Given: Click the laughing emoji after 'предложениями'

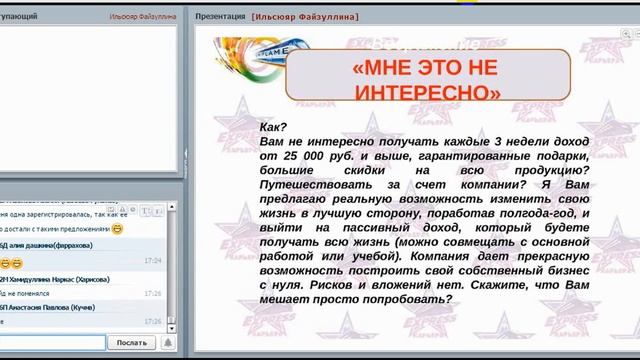Looking at the screenshot, I should click(x=117, y=229).
